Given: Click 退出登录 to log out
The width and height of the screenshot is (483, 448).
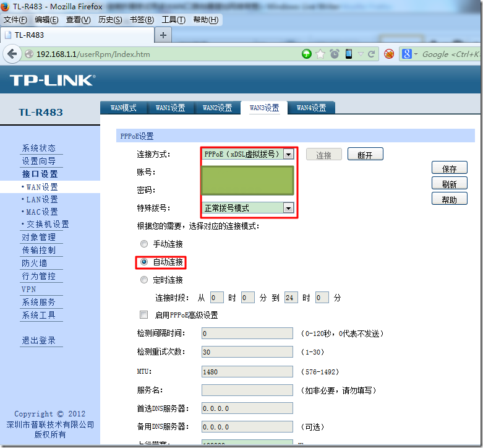Looking at the screenshot, I should (39, 340).
